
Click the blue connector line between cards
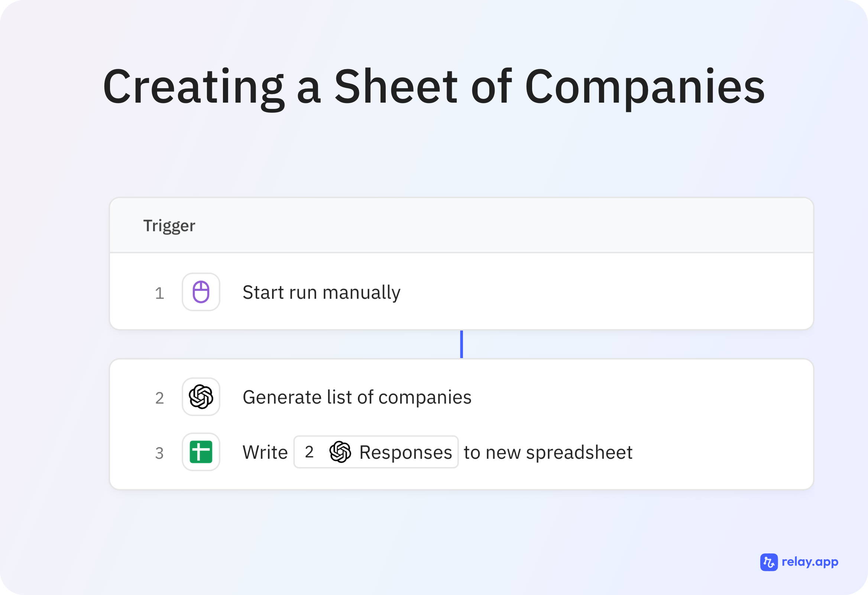pyautogui.click(x=461, y=344)
